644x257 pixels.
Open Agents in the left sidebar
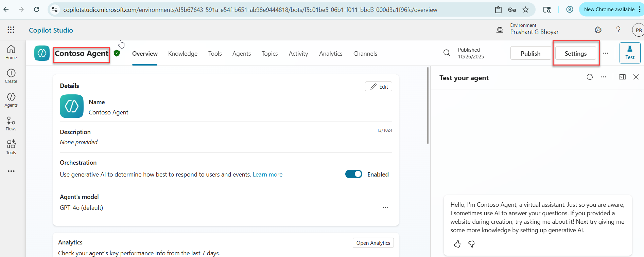coord(11,100)
